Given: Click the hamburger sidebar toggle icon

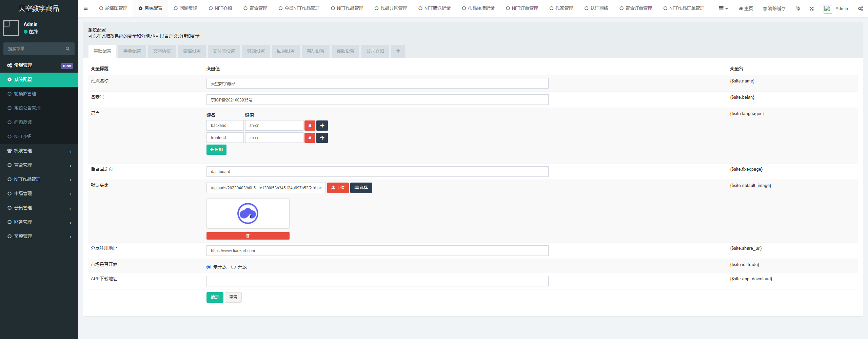Looking at the screenshot, I should [85, 8].
